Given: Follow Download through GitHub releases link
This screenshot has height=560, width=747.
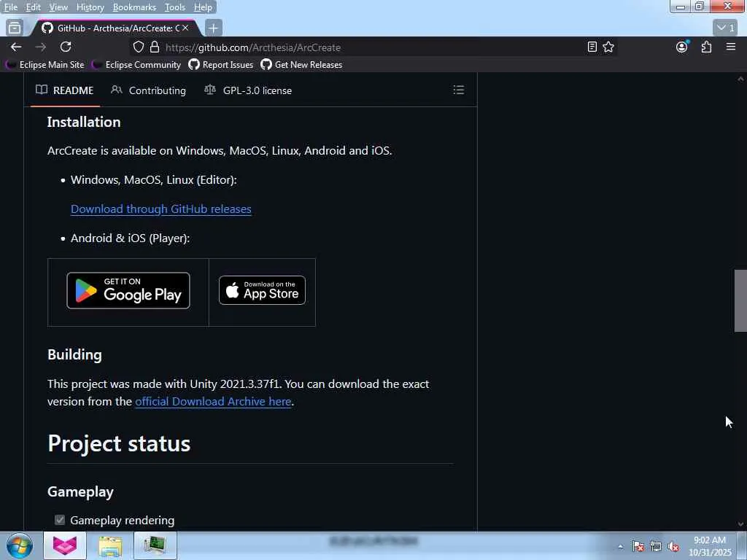Looking at the screenshot, I should click(x=161, y=209).
